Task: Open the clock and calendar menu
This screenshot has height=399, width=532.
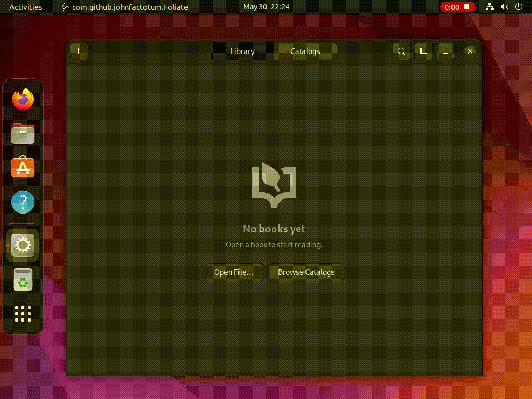Action: (x=266, y=7)
